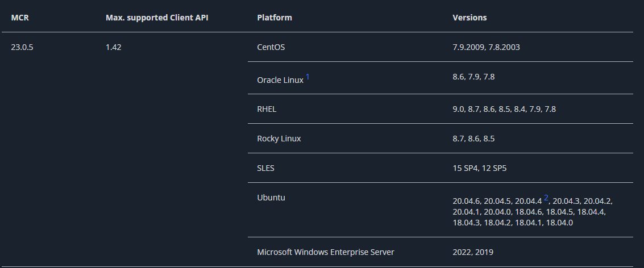
Task: Click Rocky Linux versions 8.7, 8.6, 8.5
Action: pos(473,139)
